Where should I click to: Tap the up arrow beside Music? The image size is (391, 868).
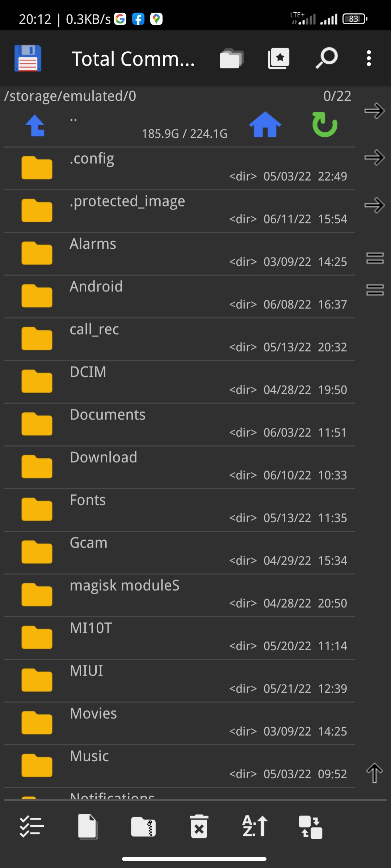click(x=374, y=773)
